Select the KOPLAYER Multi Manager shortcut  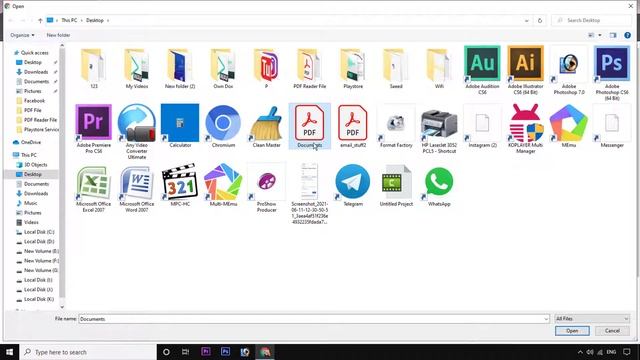(525, 129)
